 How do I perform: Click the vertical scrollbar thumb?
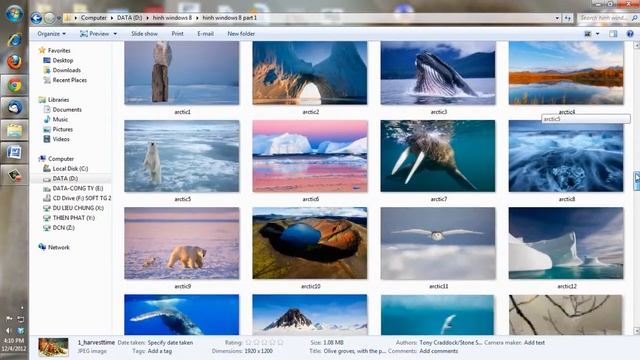636,181
